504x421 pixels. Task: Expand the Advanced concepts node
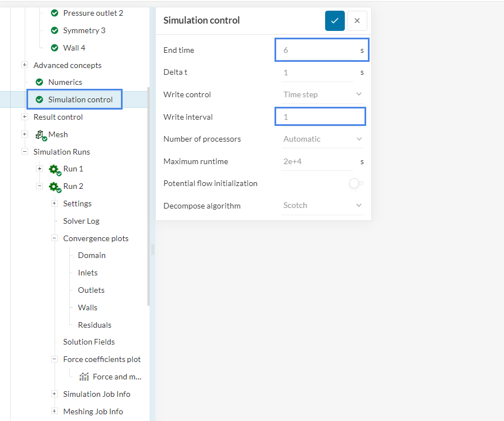[25, 65]
